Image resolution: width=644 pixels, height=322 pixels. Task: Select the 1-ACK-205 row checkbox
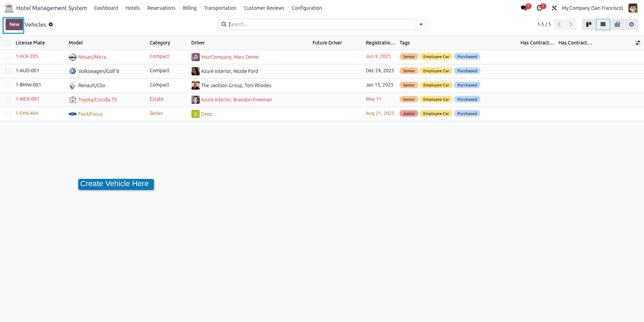click(8, 57)
